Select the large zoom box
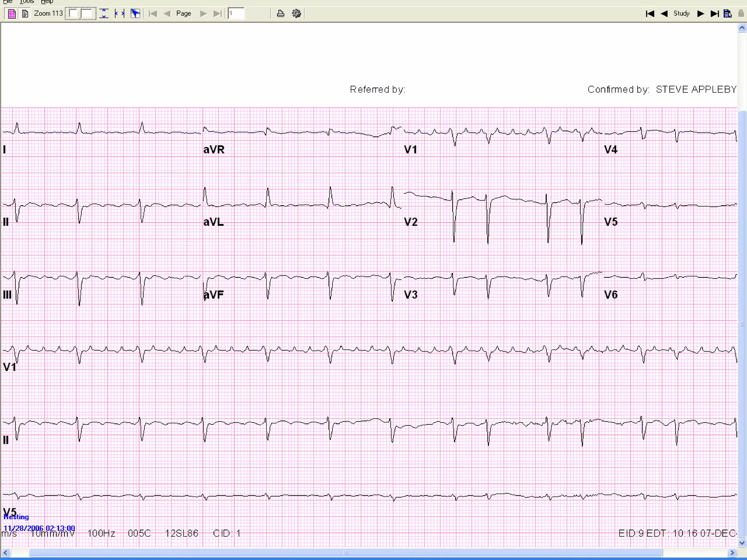 (x=87, y=13)
